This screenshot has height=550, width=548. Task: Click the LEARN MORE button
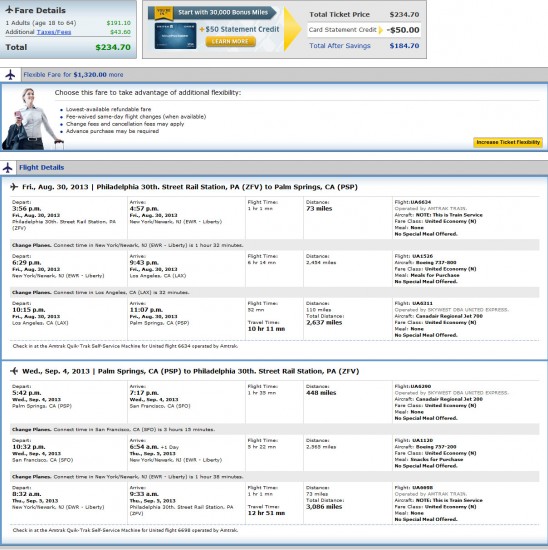tap(230, 41)
